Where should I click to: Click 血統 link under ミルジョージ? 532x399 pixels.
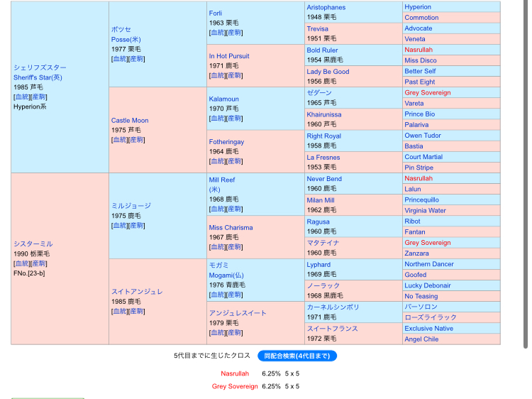point(120,225)
